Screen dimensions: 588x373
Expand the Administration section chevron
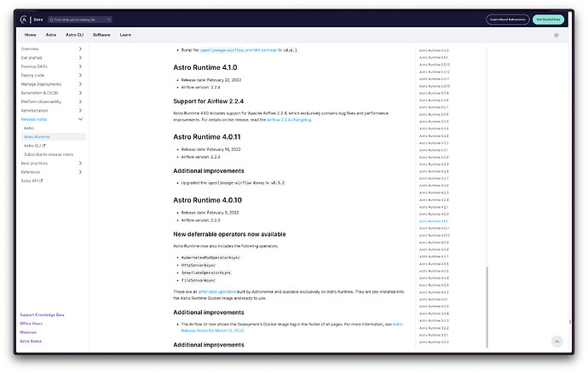click(x=80, y=111)
